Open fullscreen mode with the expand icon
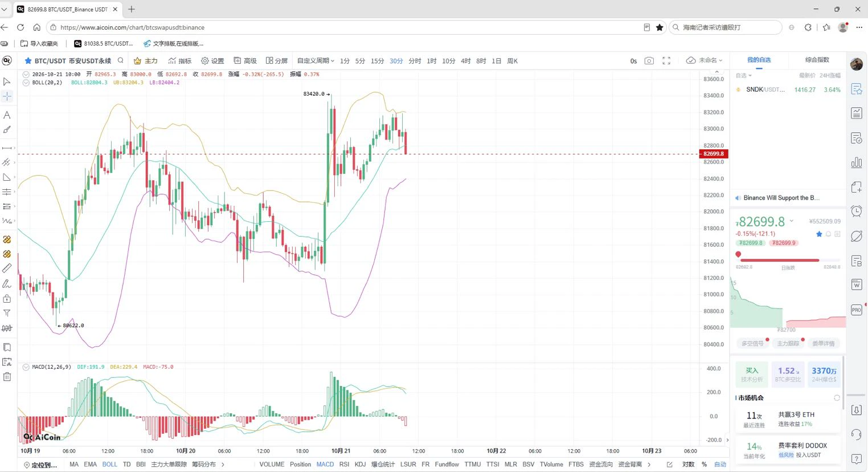 (666, 60)
